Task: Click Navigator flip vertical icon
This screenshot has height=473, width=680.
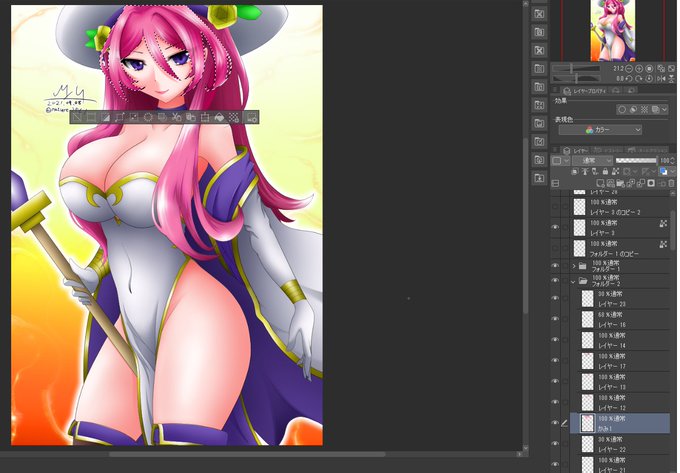Action: [671, 78]
